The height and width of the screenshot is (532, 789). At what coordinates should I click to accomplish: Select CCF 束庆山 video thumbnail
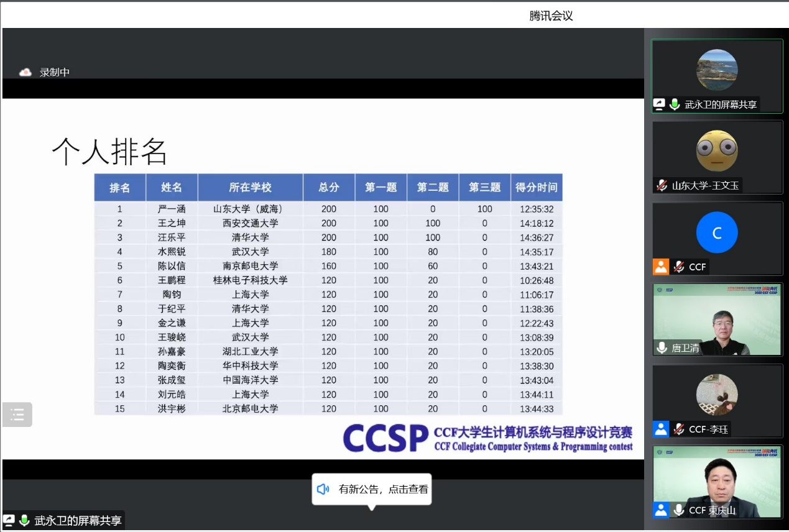tap(717, 482)
